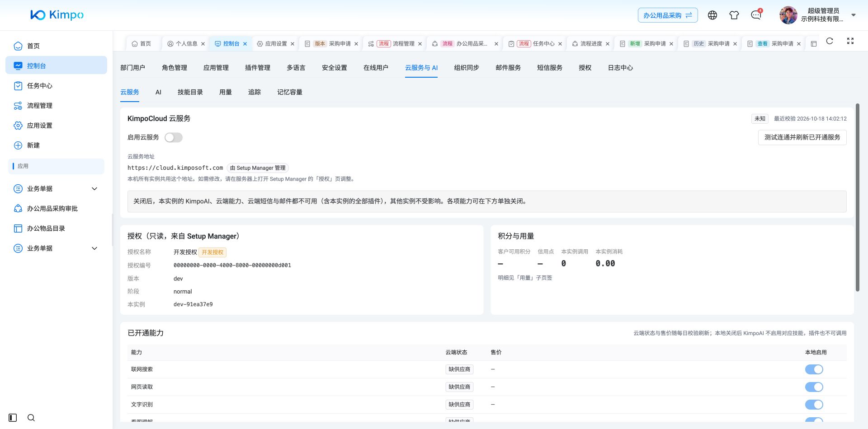
Task: Disable local toggle for 网页读取
Action: coord(814,387)
